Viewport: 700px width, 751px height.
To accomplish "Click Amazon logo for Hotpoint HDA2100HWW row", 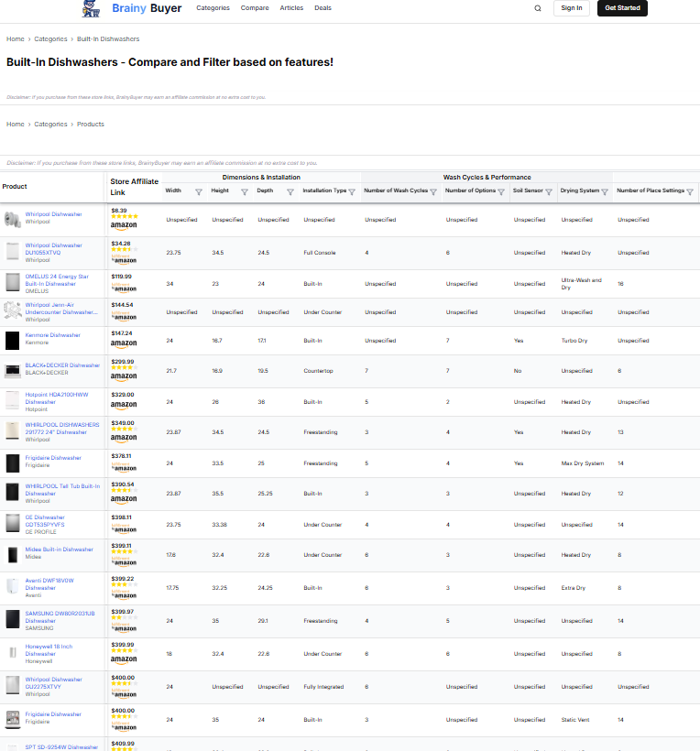I will [124, 405].
